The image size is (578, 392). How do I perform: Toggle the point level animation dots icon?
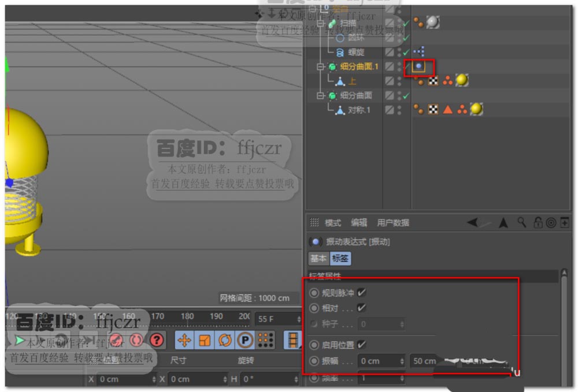tap(265, 340)
